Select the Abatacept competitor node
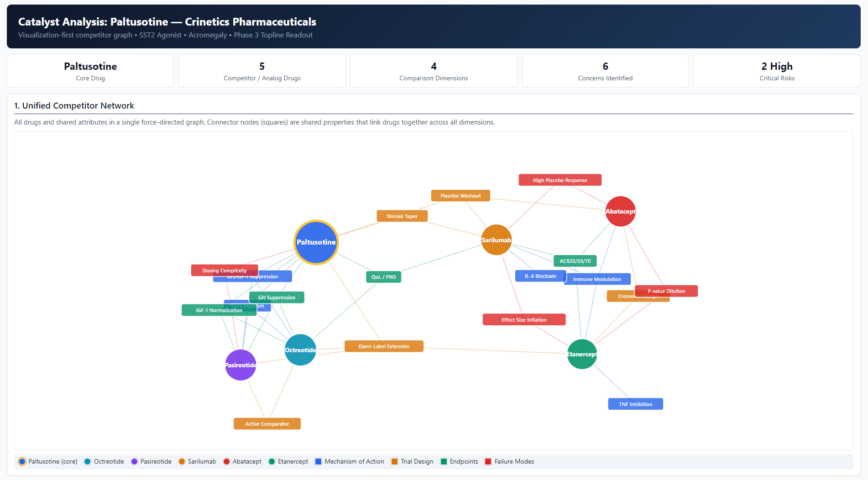 pyautogui.click(x=620, y=211)
